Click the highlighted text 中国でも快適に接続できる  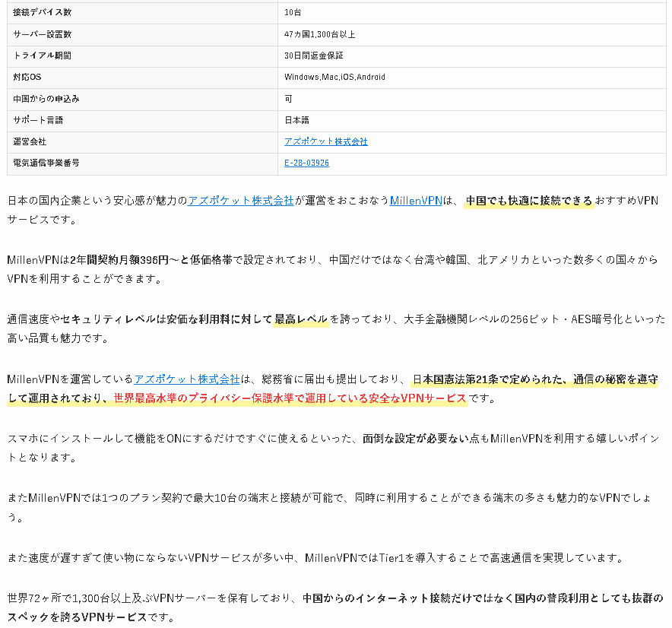tap(528, 201)
